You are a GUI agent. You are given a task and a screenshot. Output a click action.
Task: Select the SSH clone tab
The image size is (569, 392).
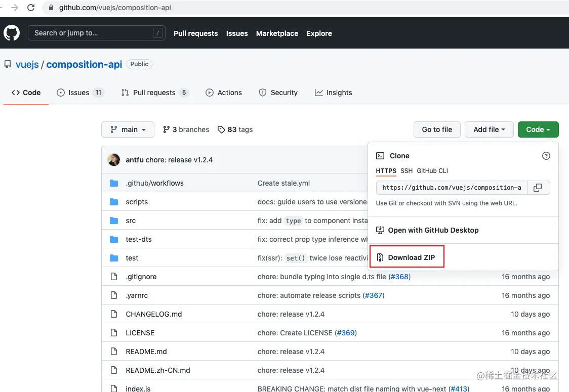(x=407, y=171)
